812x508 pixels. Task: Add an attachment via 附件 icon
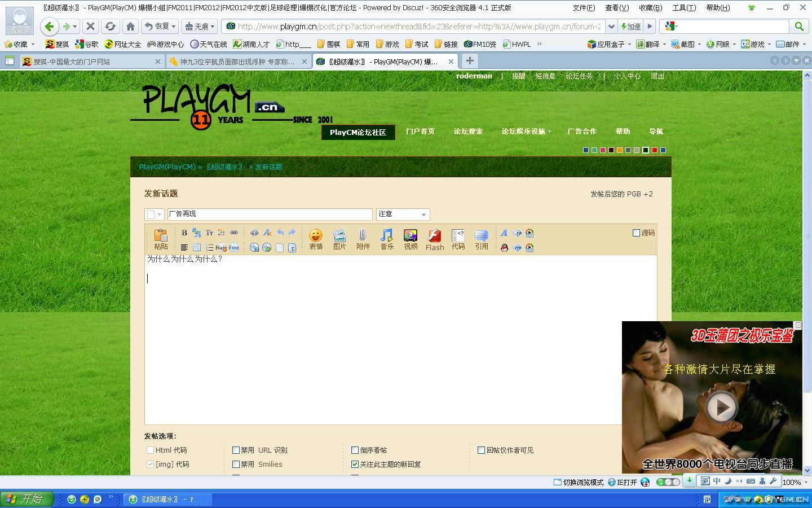click(363, 239)
